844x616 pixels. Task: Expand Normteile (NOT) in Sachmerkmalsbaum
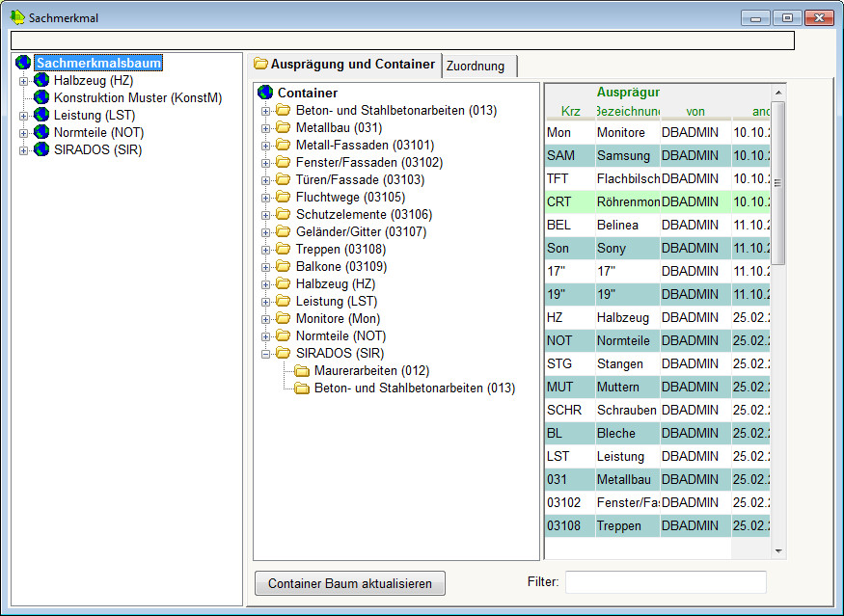[23, 133]
